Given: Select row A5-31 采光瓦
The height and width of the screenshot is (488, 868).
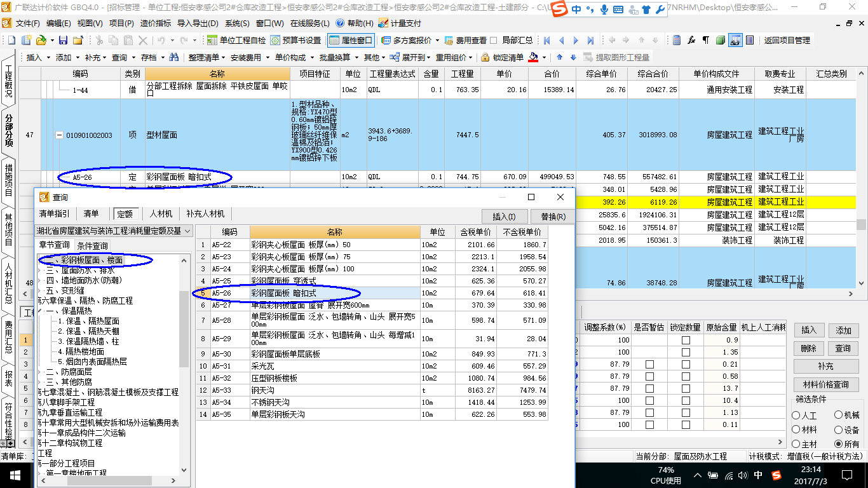Looking at the screenshot, I should coord(372,366).
